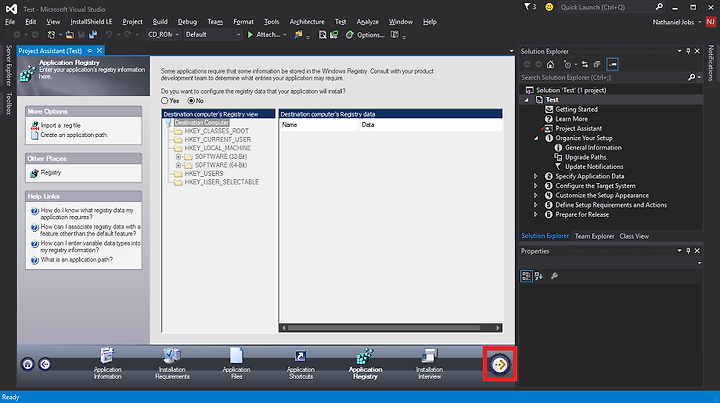
Task: Click the alphabetical sort icon in Properties
Action: pos(539,276)
